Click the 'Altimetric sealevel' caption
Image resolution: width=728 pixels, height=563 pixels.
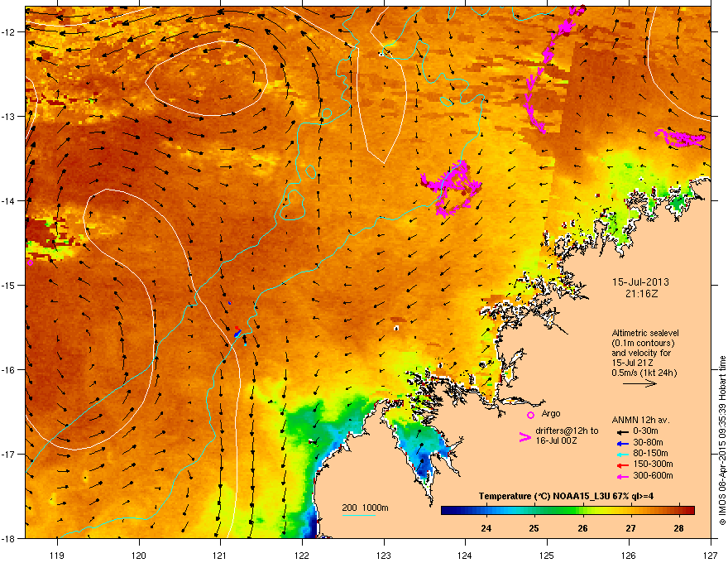(645, 333)
